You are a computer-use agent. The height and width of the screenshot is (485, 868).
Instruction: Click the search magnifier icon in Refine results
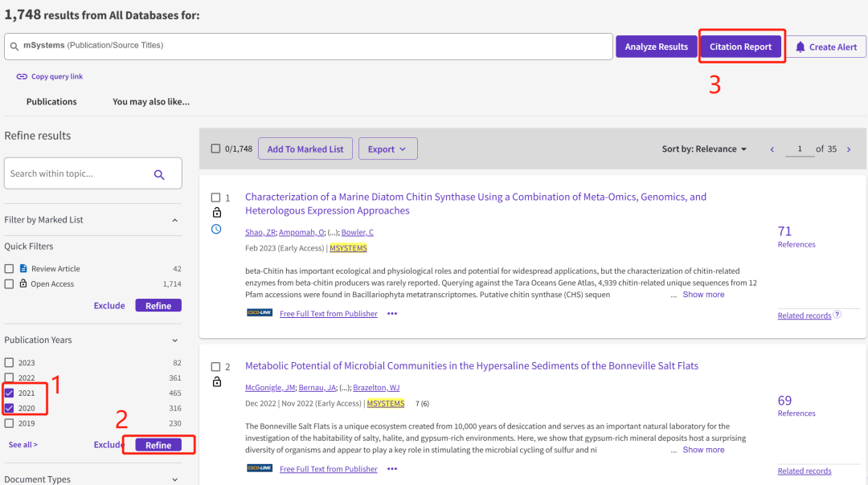click(x=159, y=174)
